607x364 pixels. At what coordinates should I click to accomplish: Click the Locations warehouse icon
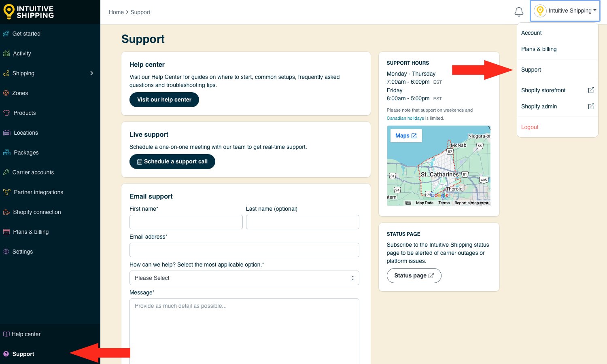pos(6,133)
